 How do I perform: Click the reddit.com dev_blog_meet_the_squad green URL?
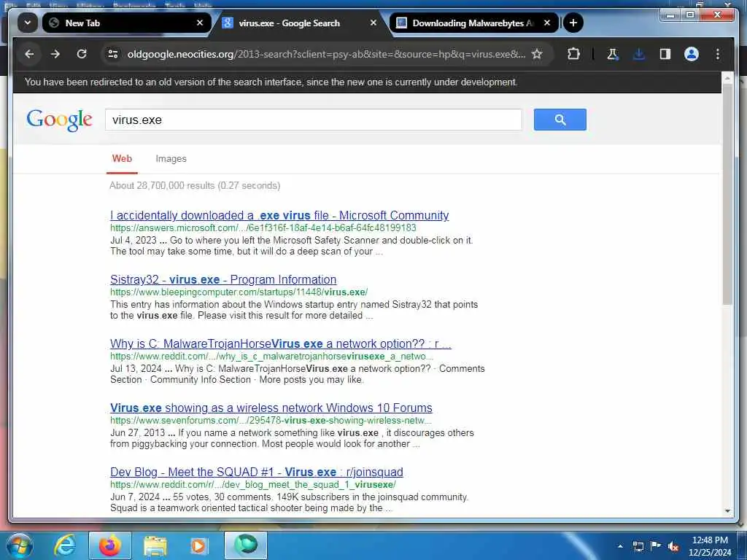coord(253,485)
